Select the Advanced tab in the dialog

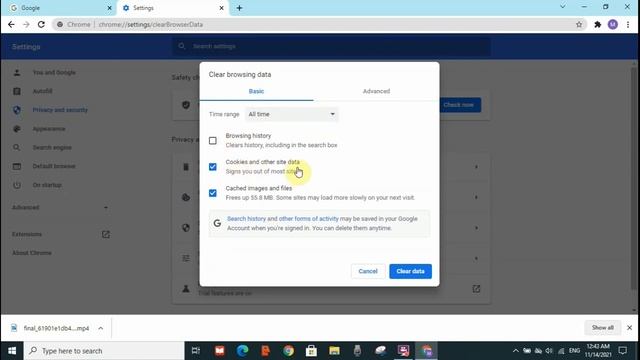376,91
